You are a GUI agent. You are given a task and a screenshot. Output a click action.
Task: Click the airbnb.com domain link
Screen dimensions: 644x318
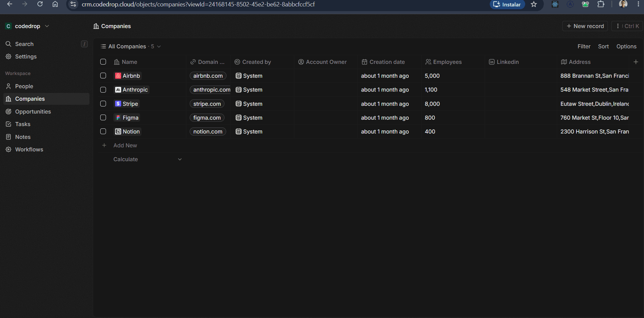(x=208, y=76)
